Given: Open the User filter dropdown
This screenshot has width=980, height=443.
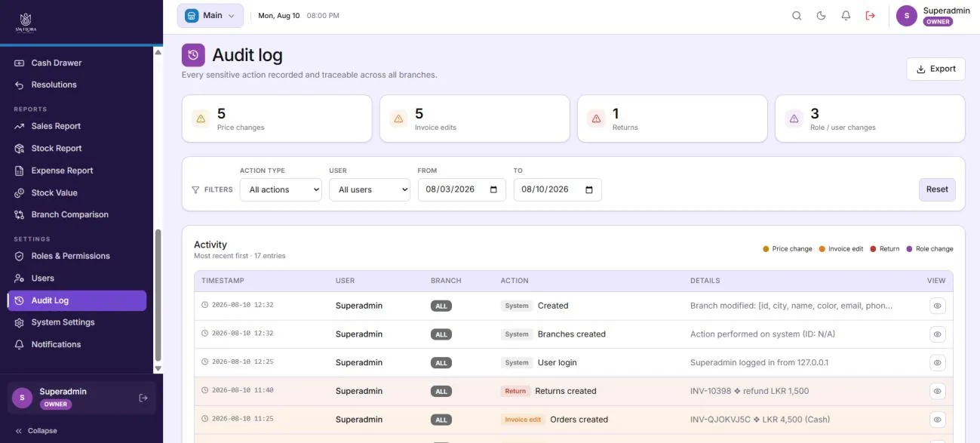Looking at the screenshot, I should [370, 189].
